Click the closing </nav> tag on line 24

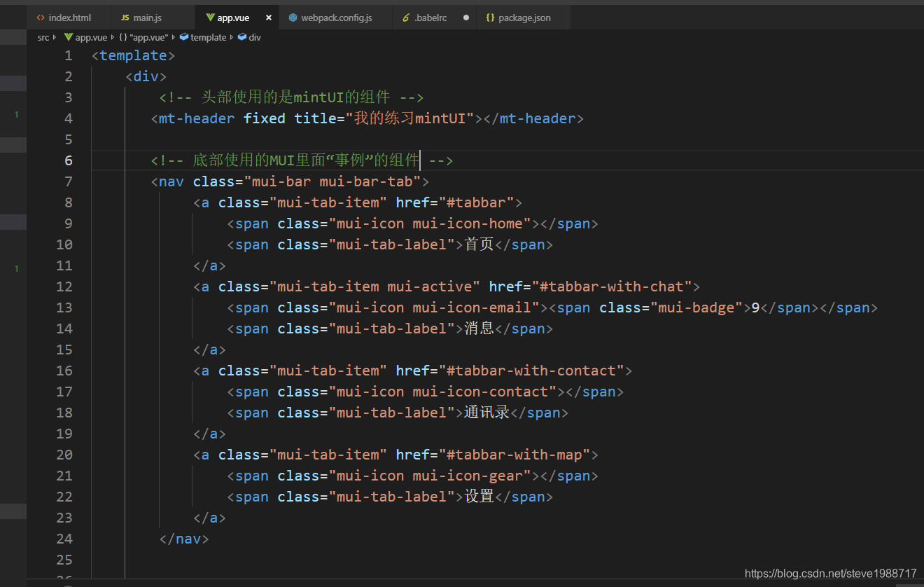tap(184, 539)
